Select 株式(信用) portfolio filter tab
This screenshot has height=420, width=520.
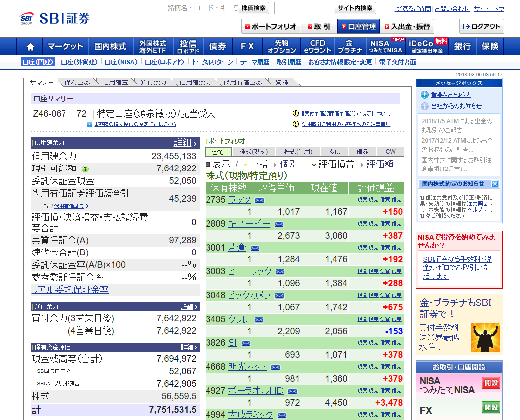click(x=297, y=152)
